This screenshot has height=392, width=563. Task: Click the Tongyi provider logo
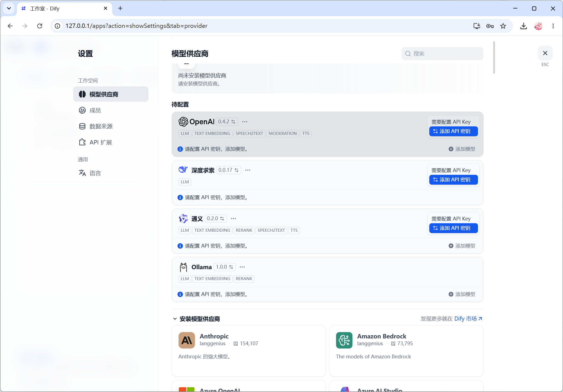[x=183, y=218]
